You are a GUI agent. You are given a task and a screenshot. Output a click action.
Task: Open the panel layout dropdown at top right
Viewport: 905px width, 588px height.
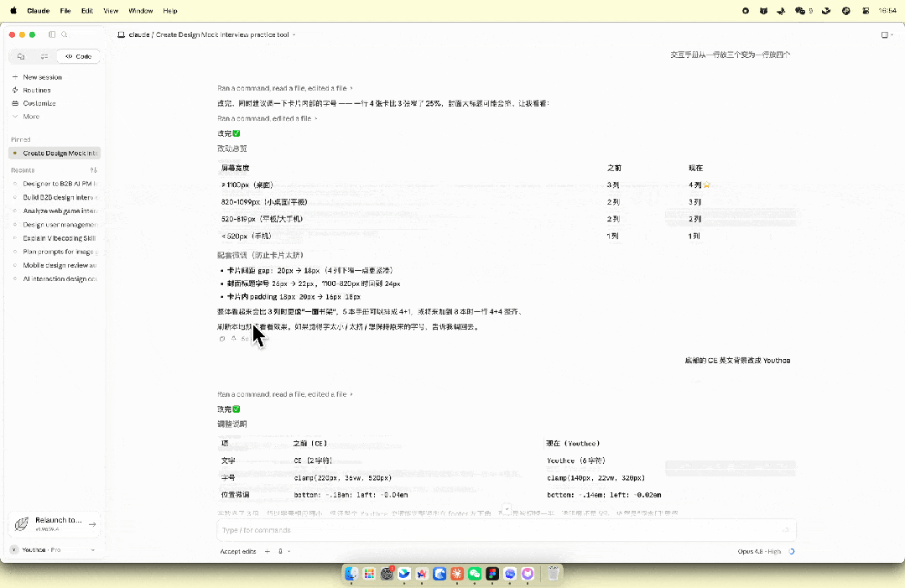(x=887, y=34)
